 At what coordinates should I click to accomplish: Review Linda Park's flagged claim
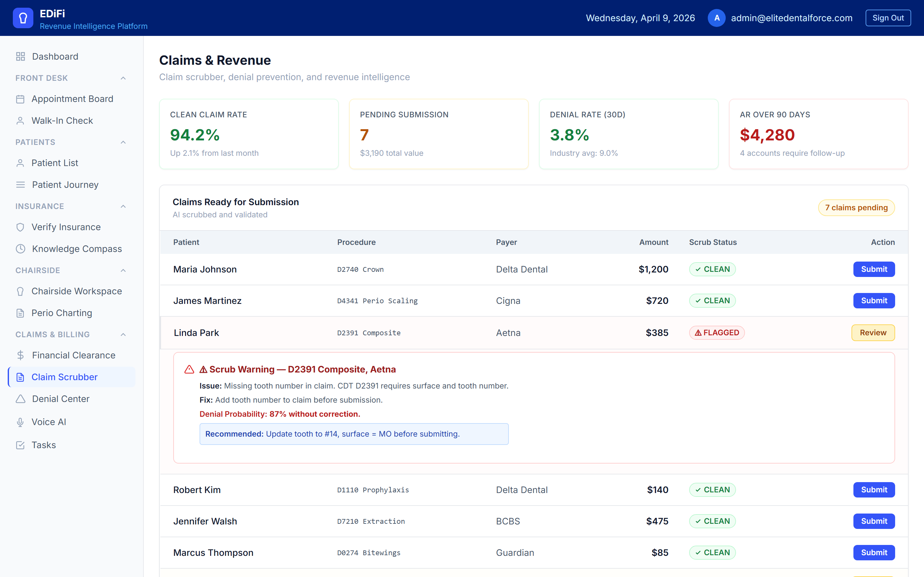[873, 332]
